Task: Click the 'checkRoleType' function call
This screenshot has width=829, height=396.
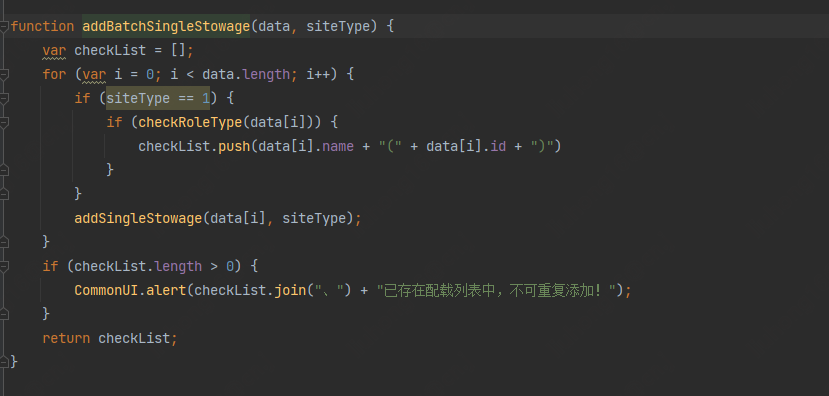Action: coord(190,122)
